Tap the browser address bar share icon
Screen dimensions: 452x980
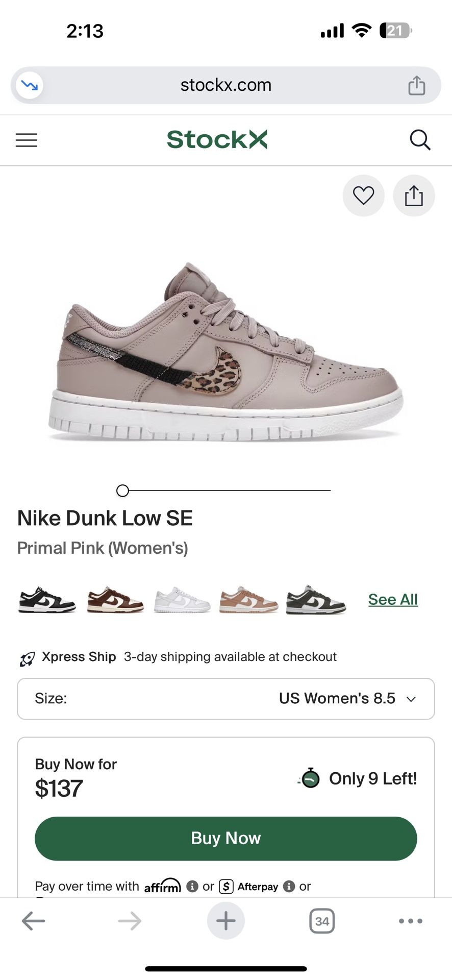coord(416,85)
